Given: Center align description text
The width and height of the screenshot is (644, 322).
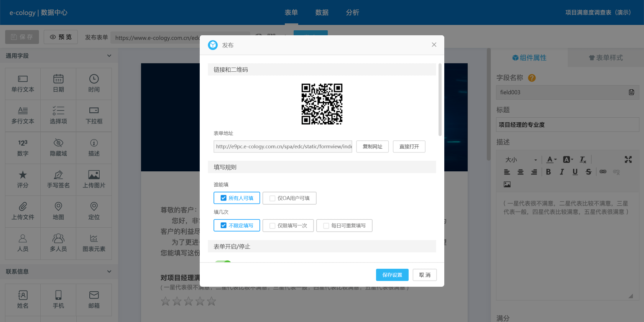Looking at the screenshot, I should pyautogui.click(x=521, y=172).
